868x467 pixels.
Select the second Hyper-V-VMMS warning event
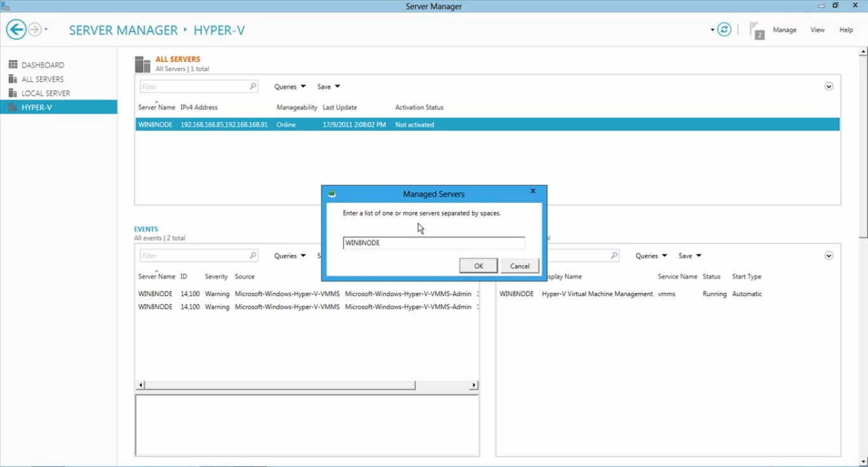click(308, 306)
